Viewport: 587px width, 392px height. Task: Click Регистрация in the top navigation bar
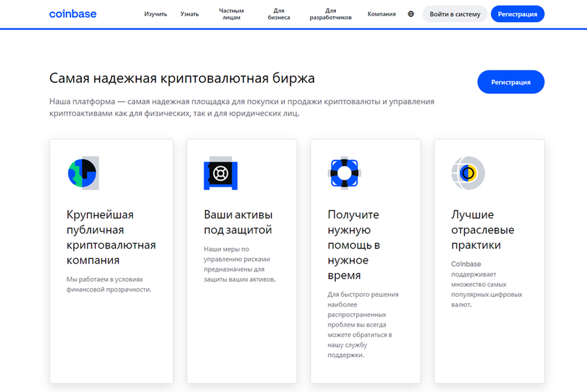(x=517, y=14)
